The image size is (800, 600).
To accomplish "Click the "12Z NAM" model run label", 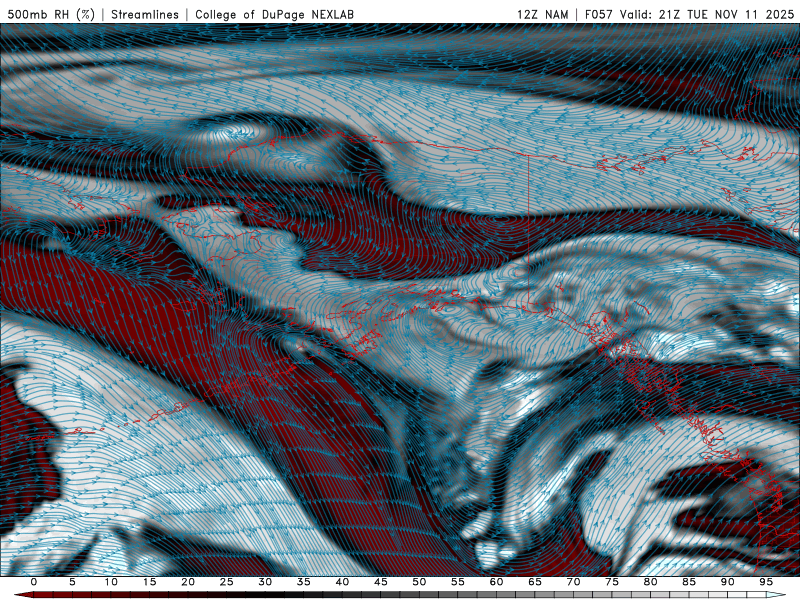I will [542, 14].
